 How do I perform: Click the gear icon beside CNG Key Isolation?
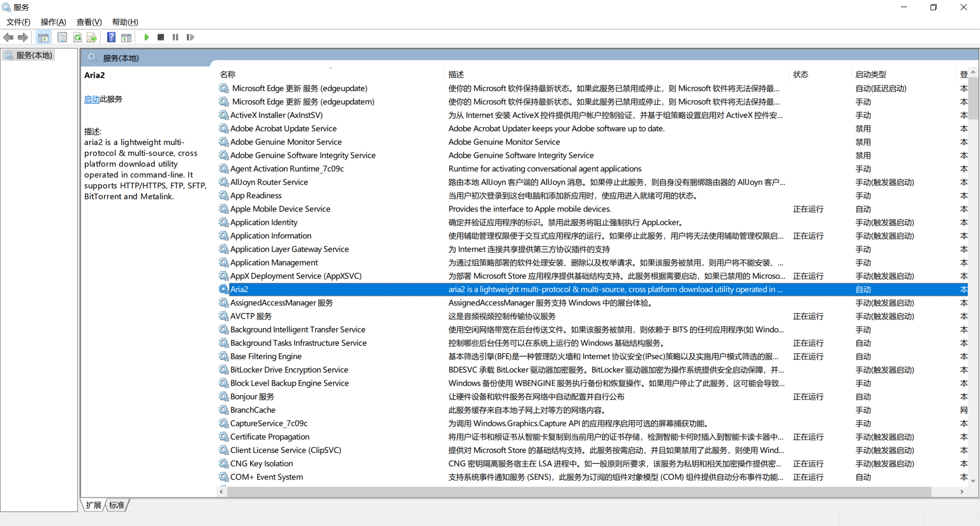tap(224, 463)
